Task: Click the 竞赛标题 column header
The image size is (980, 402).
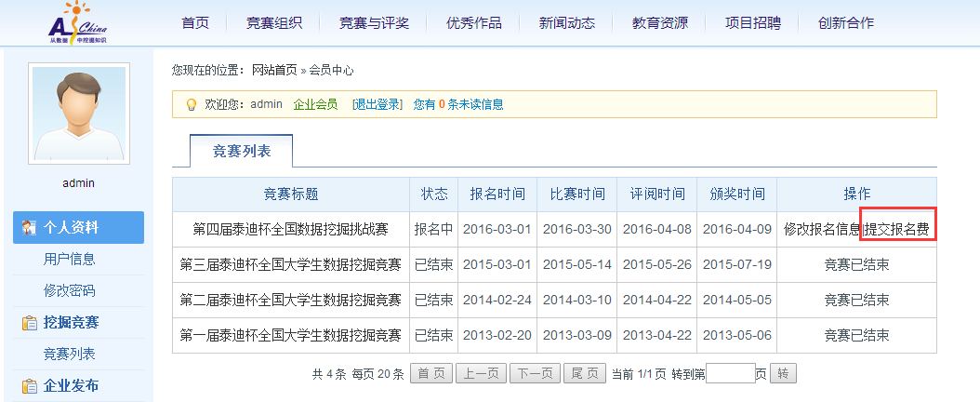Action: [291, 194]
